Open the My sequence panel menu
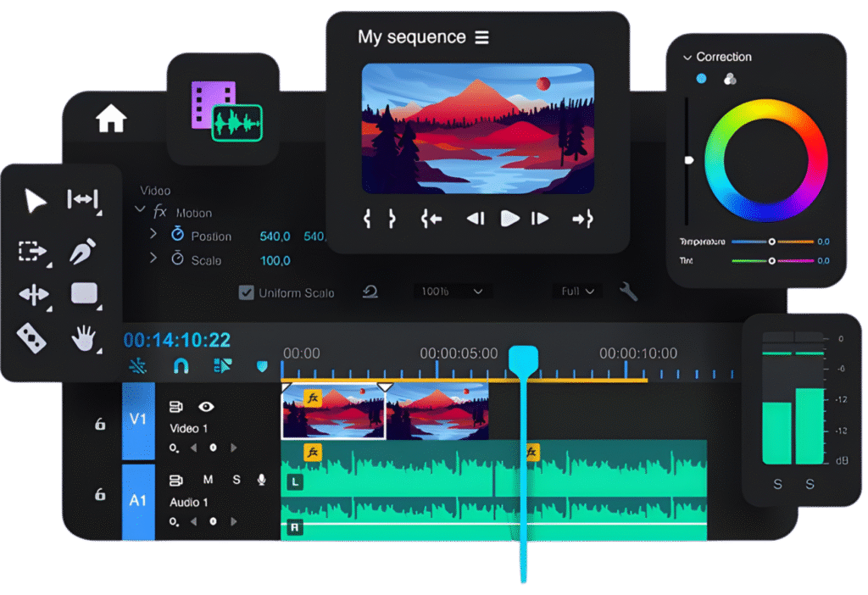 pyautogui.click(x=482, y=38)
